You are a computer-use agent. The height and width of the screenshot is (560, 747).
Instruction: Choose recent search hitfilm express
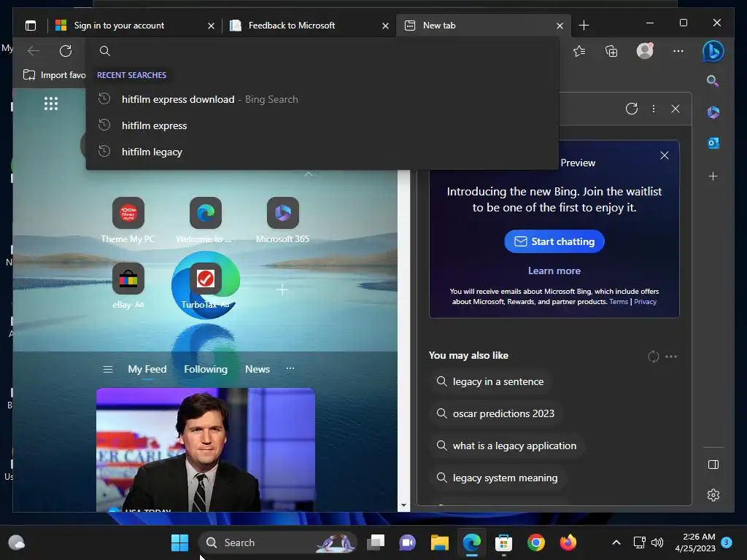click(322, 125)
